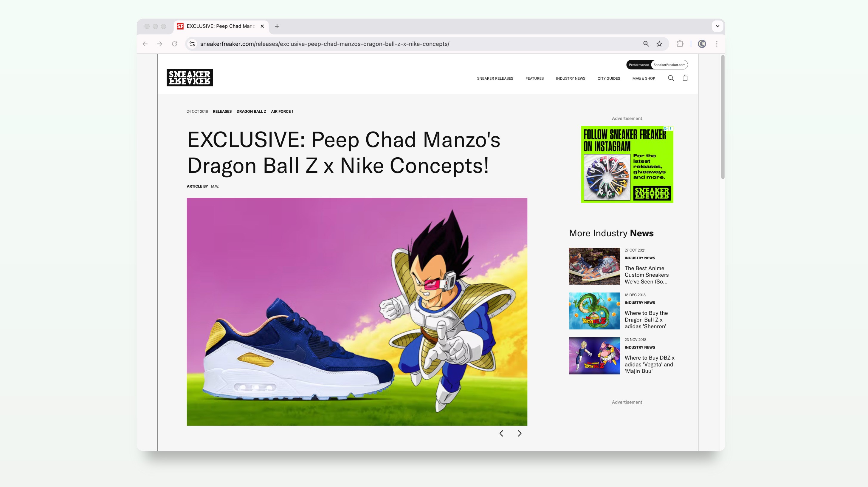868x487 pixels.
Task: Click the browser extensions puzzle icon
Action: tap(680, 44)
